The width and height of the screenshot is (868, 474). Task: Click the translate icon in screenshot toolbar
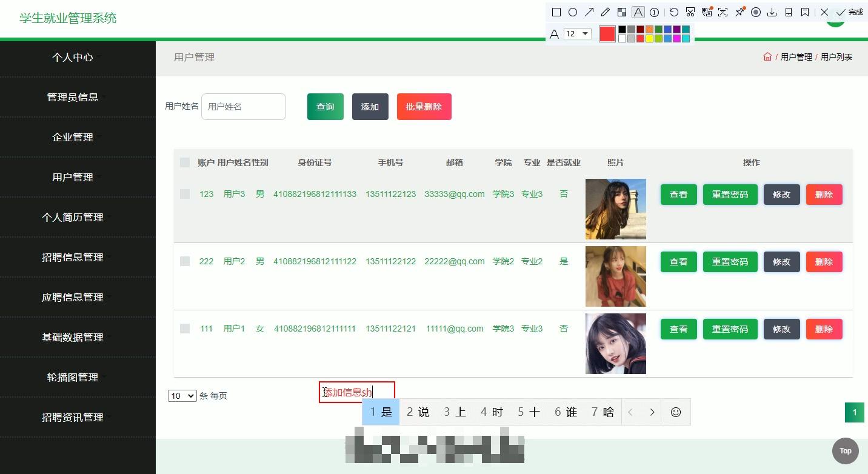click(707, 12)
